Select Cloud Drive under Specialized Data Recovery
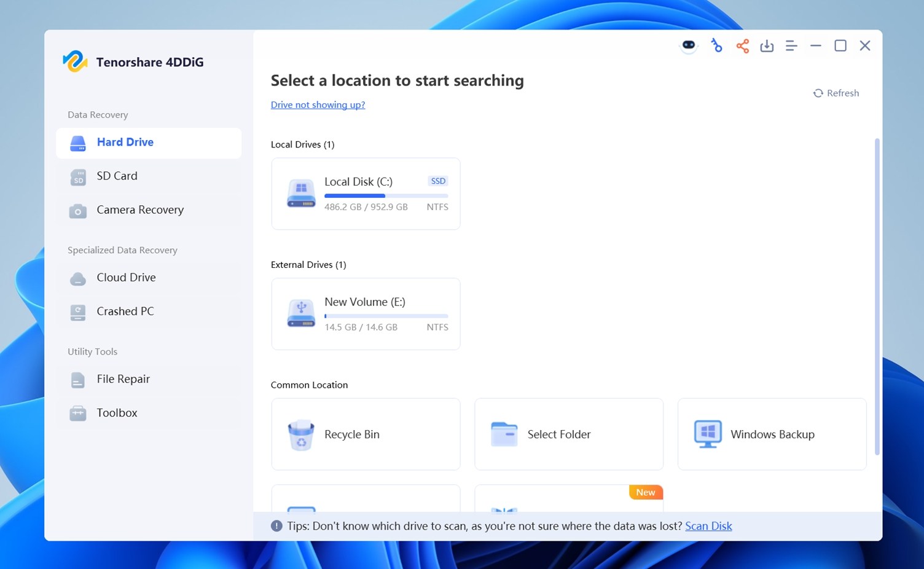924x569 pixels. pyautogui.click(x=125, y=277)
